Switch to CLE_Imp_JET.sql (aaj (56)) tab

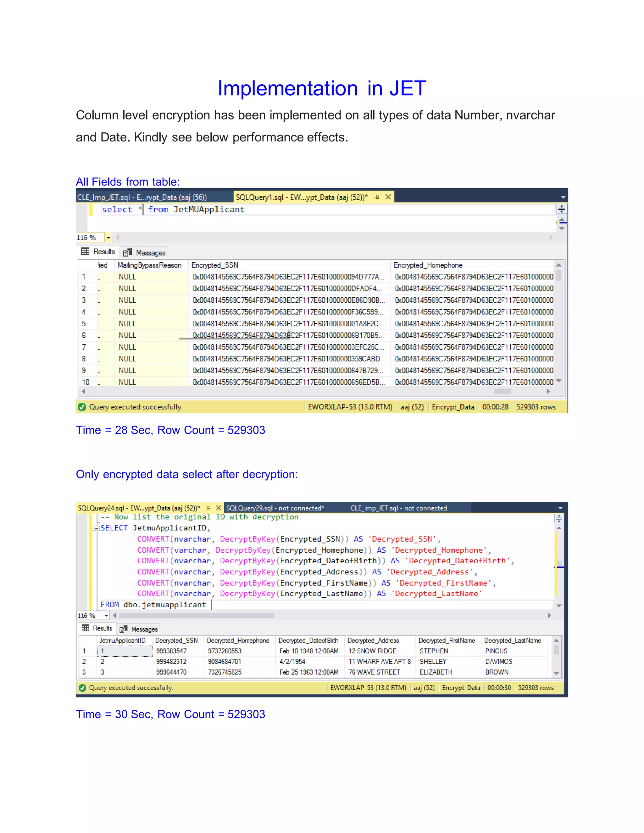[142, 197]
